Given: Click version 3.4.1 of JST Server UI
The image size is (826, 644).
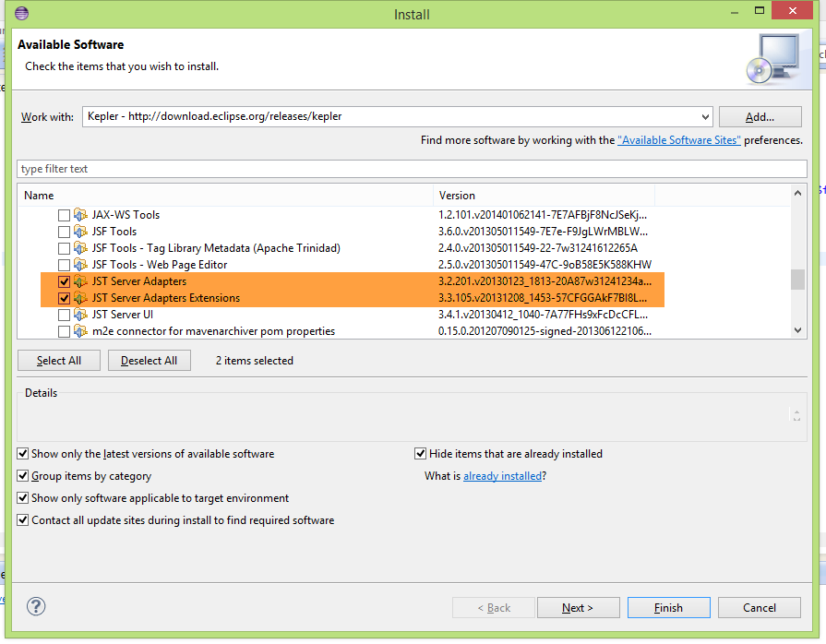Looking at the screenshot, I should pos(543,315).
